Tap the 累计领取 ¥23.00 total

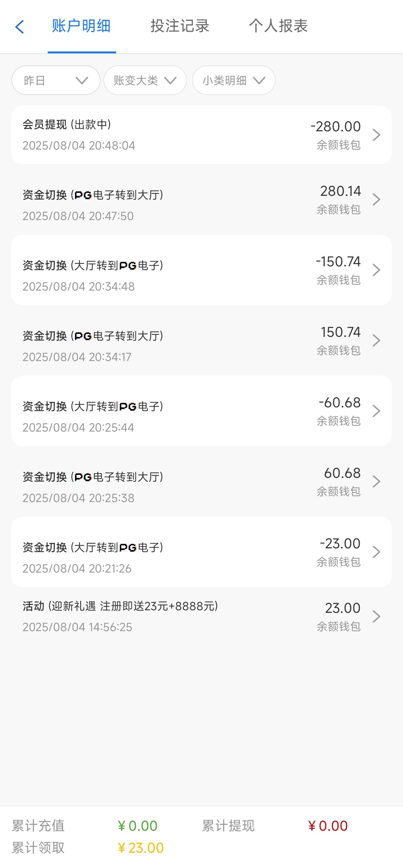click(x=141, y=848)
